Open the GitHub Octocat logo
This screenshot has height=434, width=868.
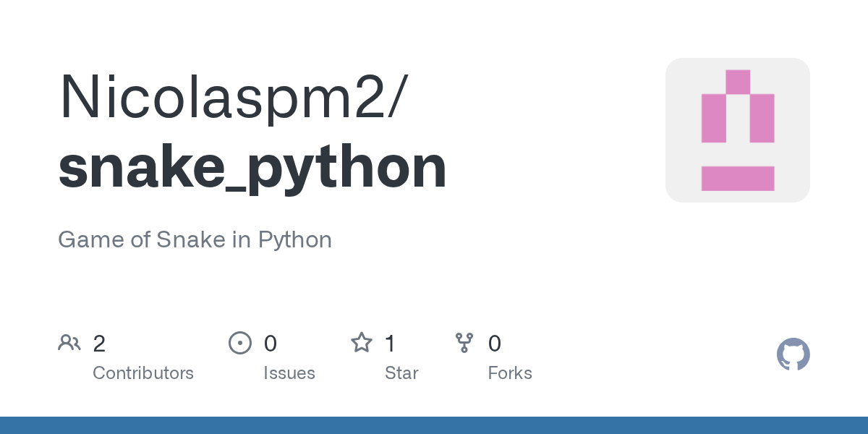793,354
